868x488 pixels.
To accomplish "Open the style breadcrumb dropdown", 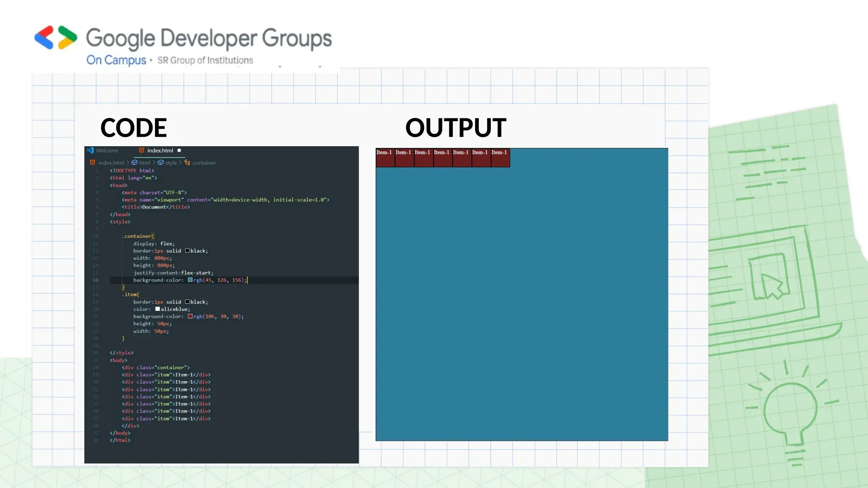I will [x=171, y=163].
